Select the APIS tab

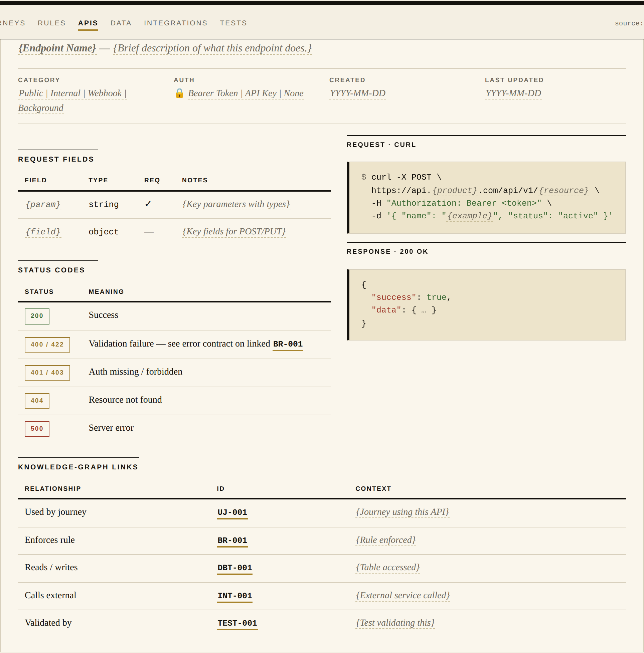pyautogui.click(x=88, y=23)
